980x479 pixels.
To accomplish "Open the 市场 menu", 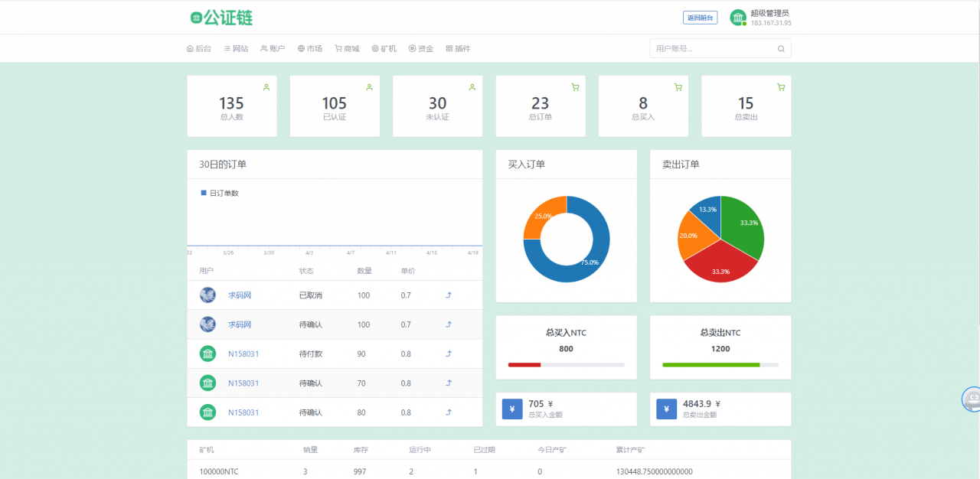I will [x=310, y=49].
